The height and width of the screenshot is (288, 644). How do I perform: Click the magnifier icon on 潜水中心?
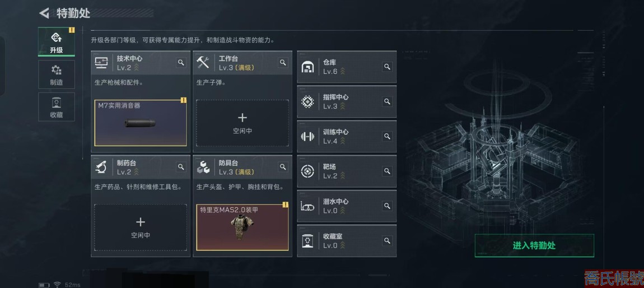[x=387, y=206]
